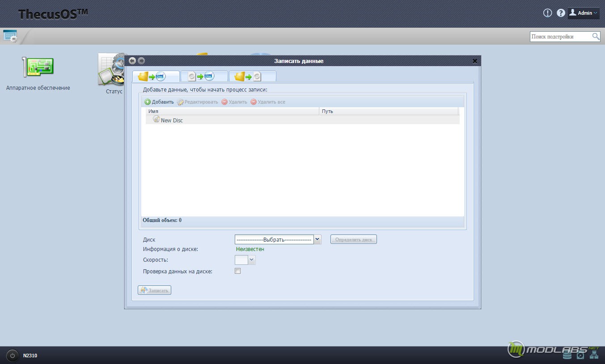Click the Общий объем: 0 status text

pyautogui.click(x=162, y=220)
